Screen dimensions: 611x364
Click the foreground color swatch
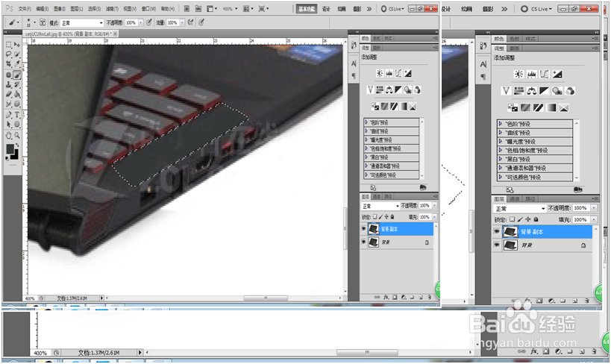point(10,148)
